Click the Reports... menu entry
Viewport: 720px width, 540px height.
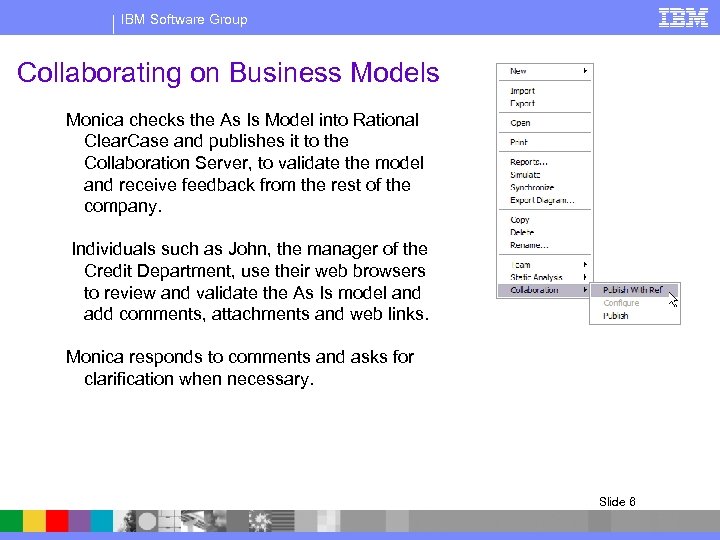click(545, 162)
